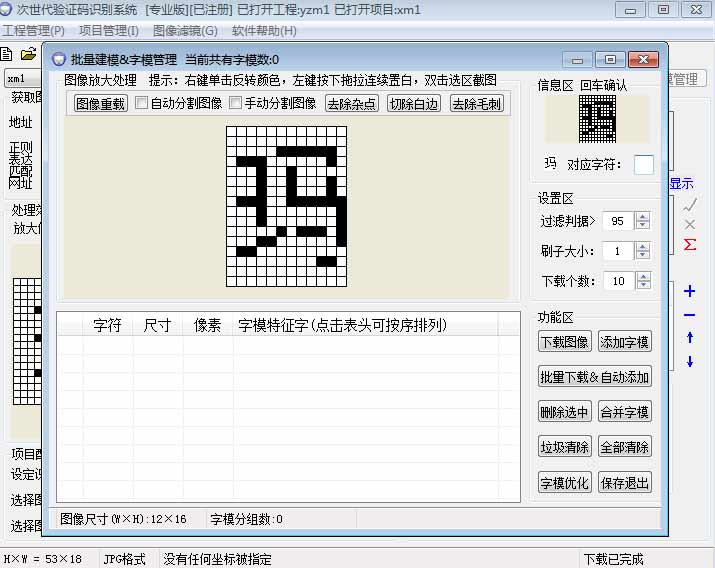
Task: Click the 保存退出 button
Action: click(x=625, y=483)
